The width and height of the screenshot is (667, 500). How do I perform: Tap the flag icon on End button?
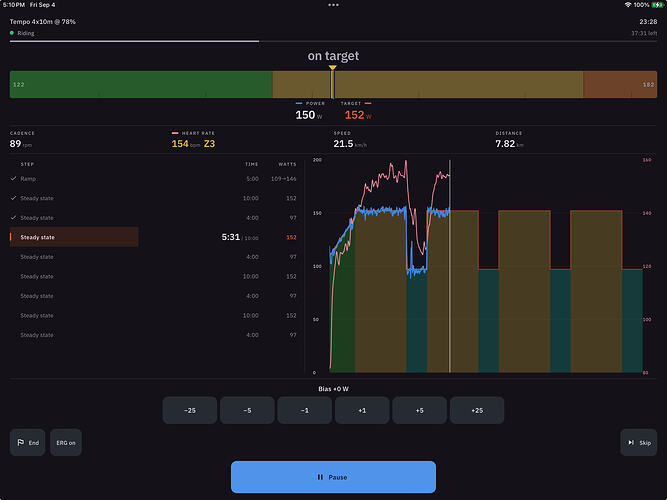coord(20,443)
